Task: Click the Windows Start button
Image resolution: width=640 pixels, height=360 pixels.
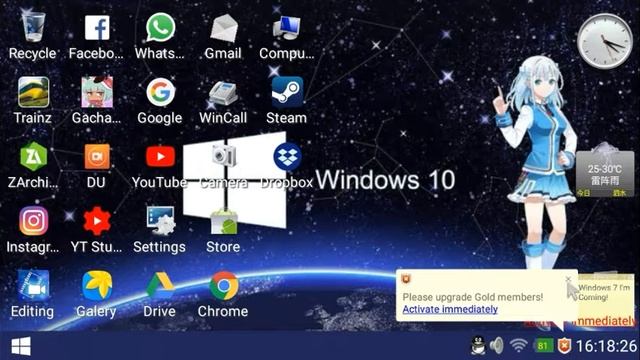Action: tap(21, 346)
